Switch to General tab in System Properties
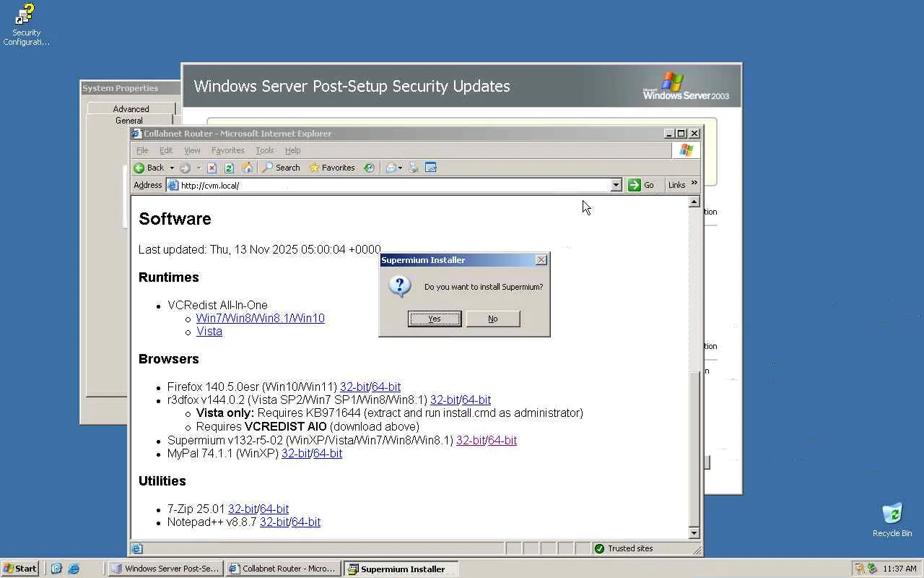This screenshot has width=924, height=578. 129,121
